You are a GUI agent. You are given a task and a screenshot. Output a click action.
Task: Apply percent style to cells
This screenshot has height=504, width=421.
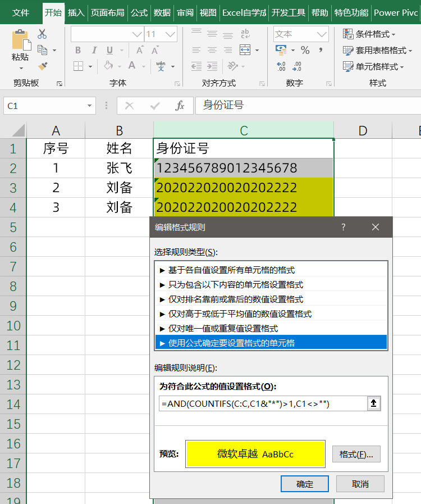(x=305, y=51)
